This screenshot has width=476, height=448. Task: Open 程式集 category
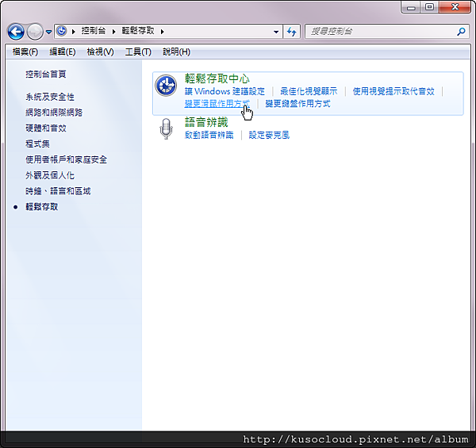click(x=37, y=144)
